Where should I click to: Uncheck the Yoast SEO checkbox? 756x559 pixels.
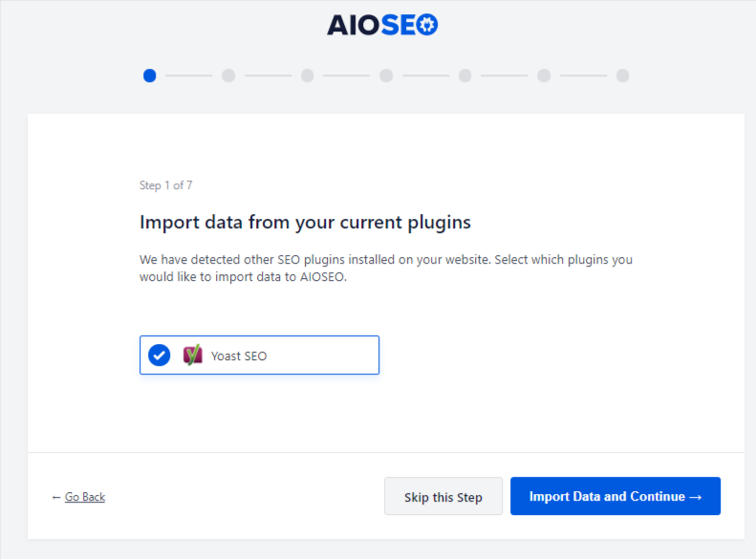pos(160,355)
